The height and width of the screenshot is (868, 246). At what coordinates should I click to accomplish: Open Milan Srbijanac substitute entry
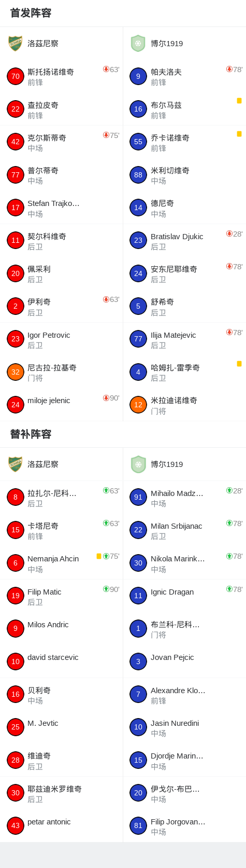(x=184, y=530)
